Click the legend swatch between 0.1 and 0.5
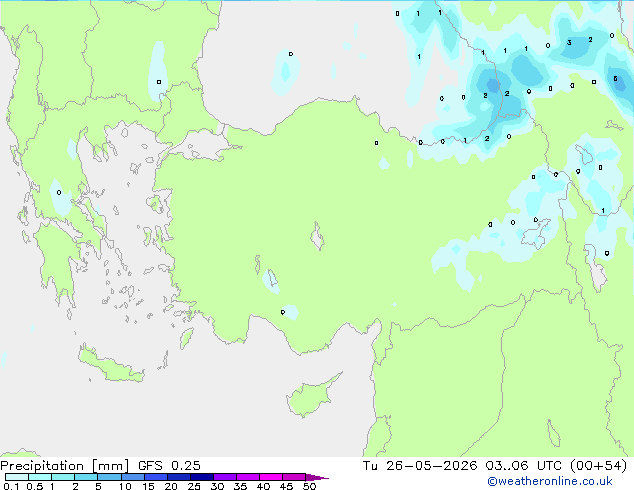Image resolution: width=634 pixels, height=490 pixels. click(17, 477)
